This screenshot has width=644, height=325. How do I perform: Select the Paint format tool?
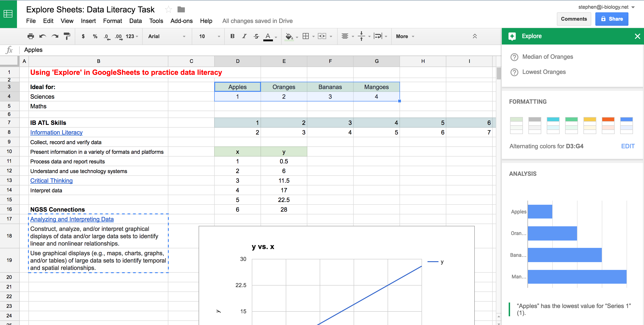click(67, 36)
